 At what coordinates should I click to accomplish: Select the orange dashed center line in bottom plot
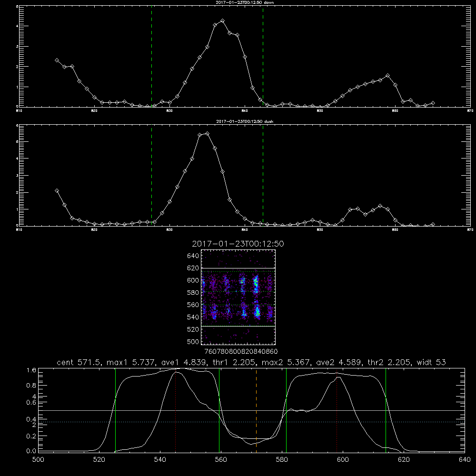pyautogui.click(x=256, y=410)
